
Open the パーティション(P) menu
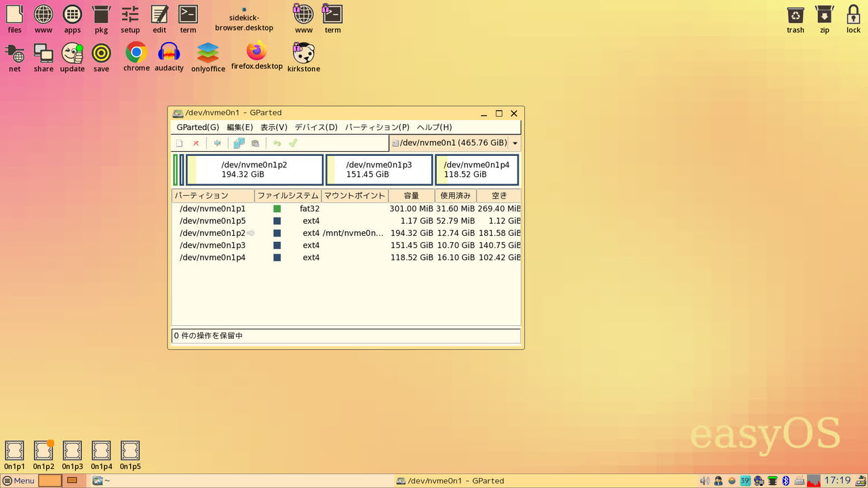[x=375, y=127]
